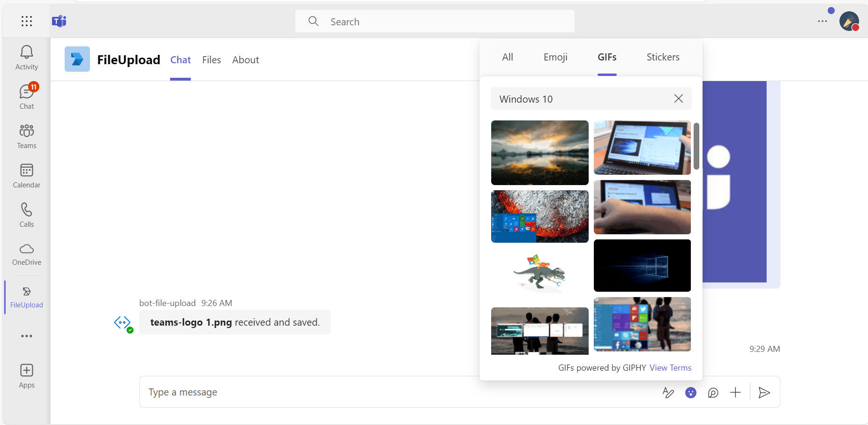Image resolution: width=868 pixels, height=425 pixels.
Task: Pick the tablet on table GIF
Action: (x=642, y=148)
